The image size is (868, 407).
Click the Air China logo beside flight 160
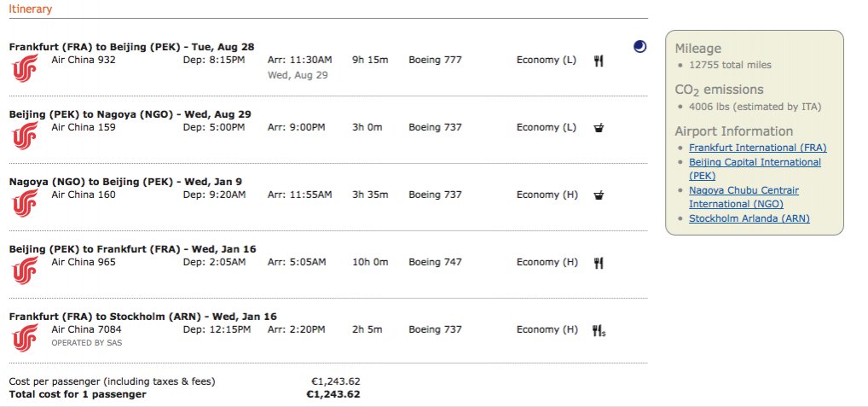pos(26,201)
